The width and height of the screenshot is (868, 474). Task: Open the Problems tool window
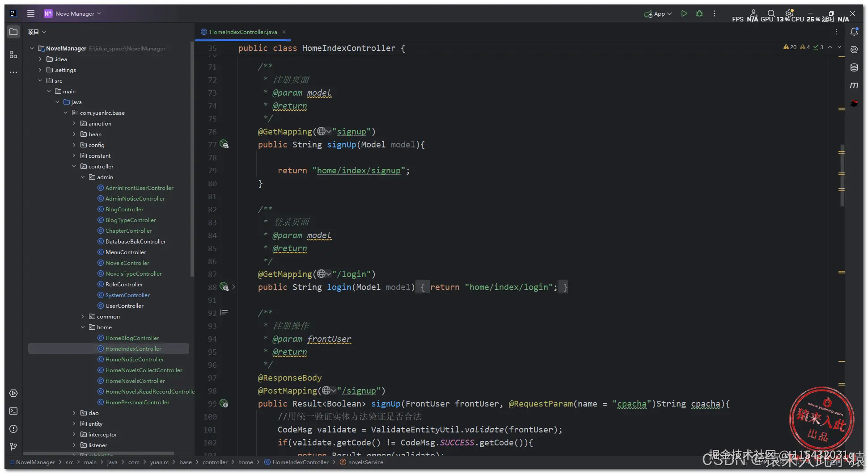(13, 429)
